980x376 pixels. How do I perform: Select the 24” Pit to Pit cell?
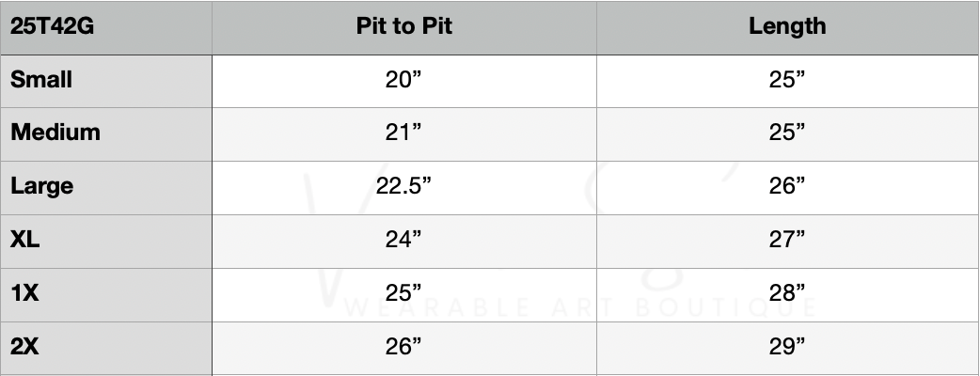[403, 240]
